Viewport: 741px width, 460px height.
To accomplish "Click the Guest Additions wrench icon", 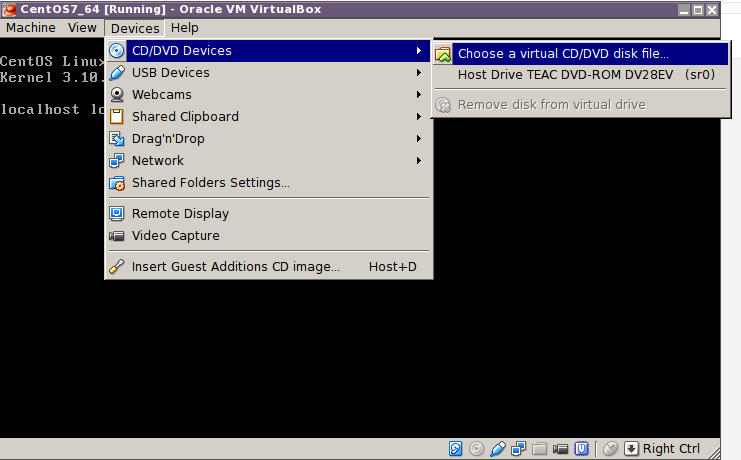I will [117, 267].
